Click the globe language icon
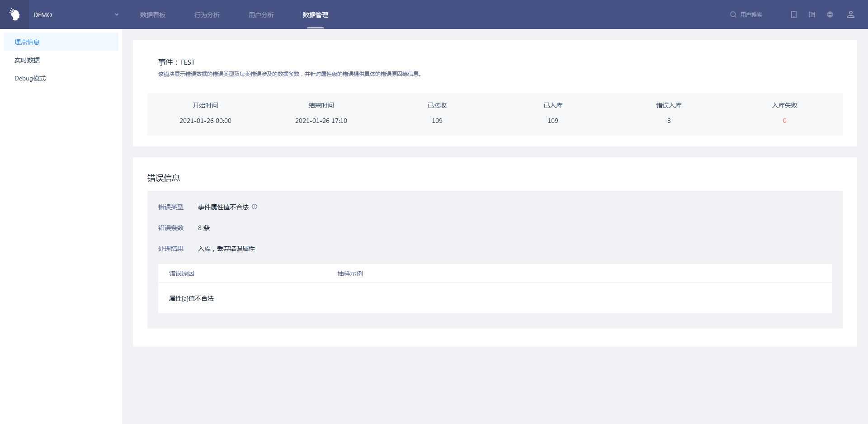Image resolution: width=868 pixels, height=424 pixels. click(x=830, y=14)
